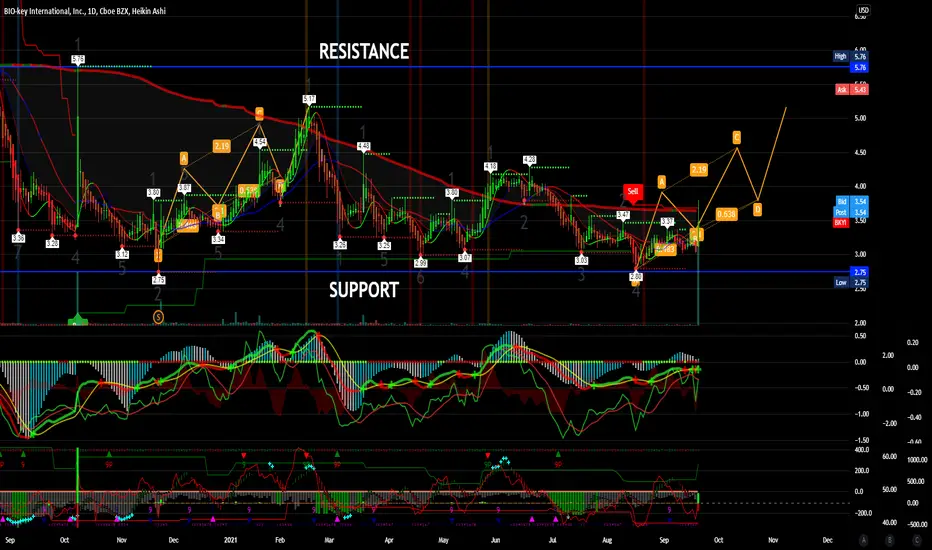932x550 pixels.
Task: Click the red BKYI symbol label
Action: [x=840, y=222]
